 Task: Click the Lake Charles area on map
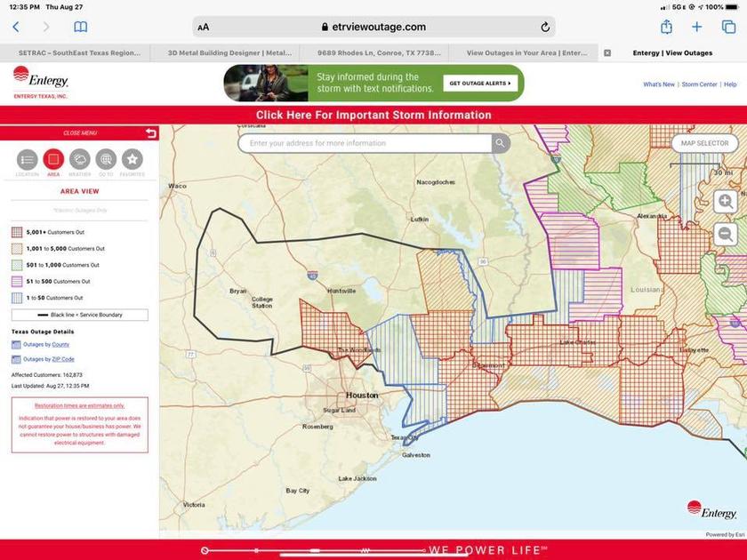click(x=577, y=342)
